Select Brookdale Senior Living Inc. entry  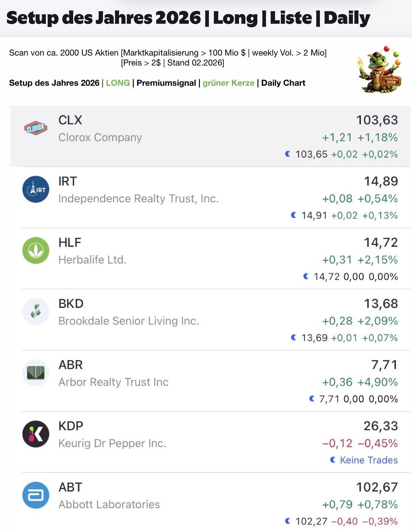[x=129, y=321]
